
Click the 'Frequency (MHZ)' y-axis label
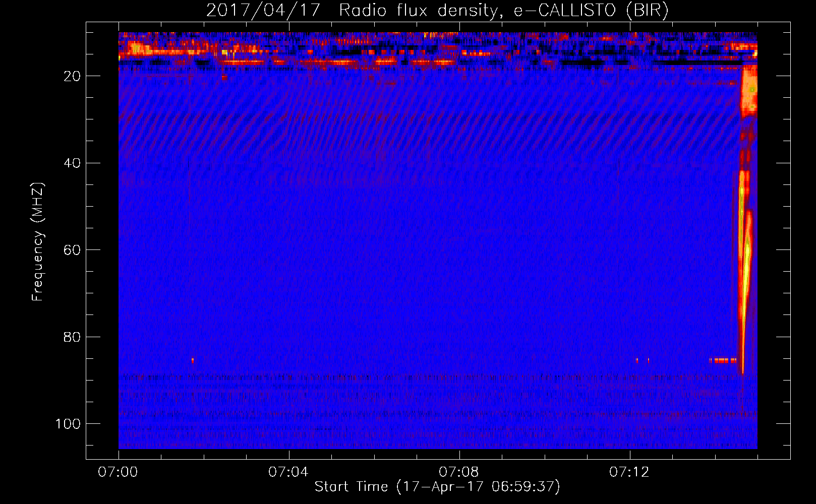[x=38, y=242]
